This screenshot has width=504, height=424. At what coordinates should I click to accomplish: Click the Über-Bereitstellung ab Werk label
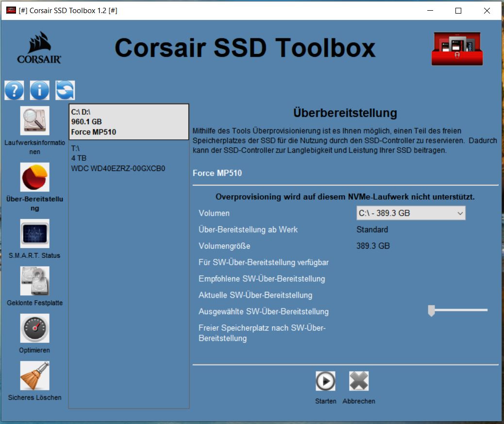248,230
